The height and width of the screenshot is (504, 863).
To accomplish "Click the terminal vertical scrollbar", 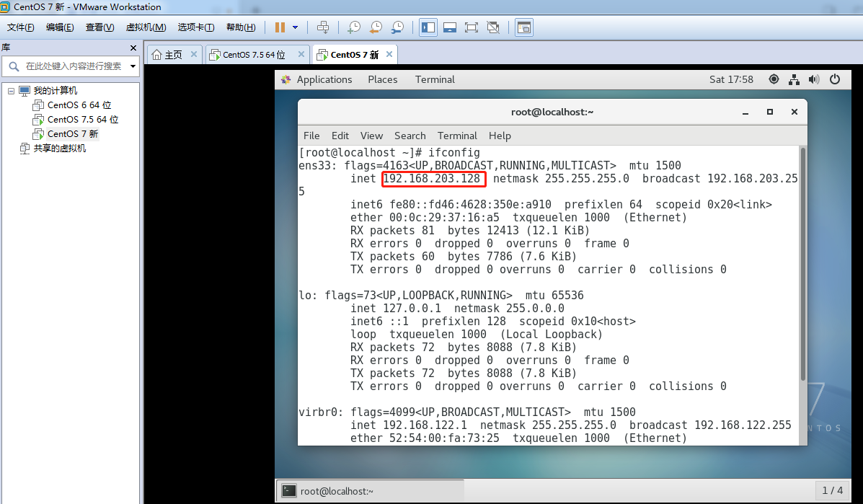I will click(803, 264).
